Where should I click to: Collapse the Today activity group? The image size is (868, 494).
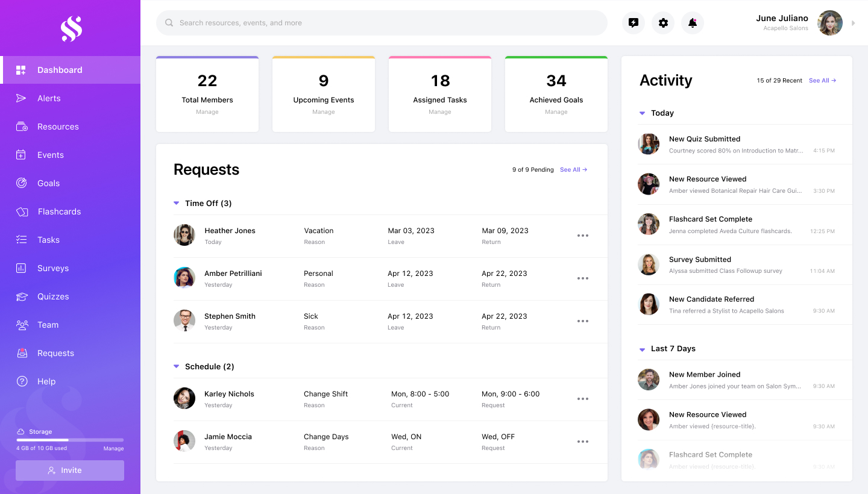[642, 113]
